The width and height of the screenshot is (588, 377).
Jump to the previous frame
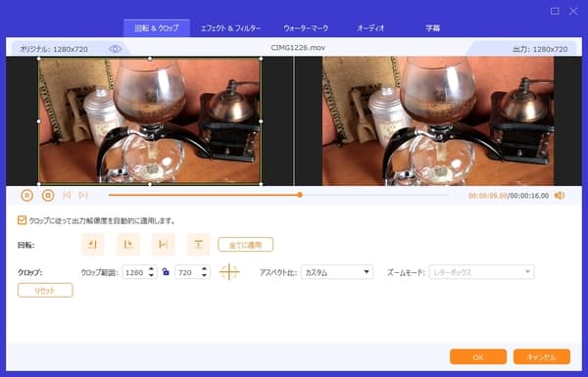pos(67,195)
